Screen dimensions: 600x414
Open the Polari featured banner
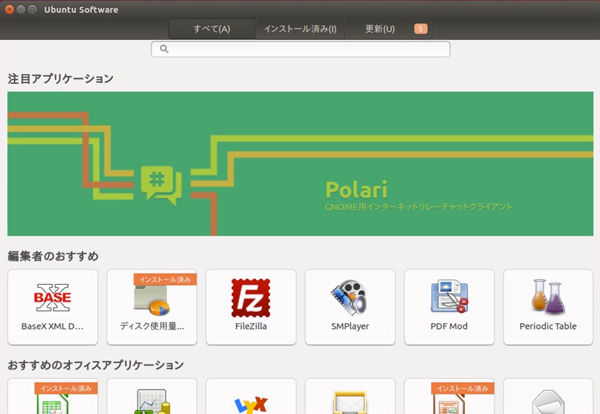[300, 164]
